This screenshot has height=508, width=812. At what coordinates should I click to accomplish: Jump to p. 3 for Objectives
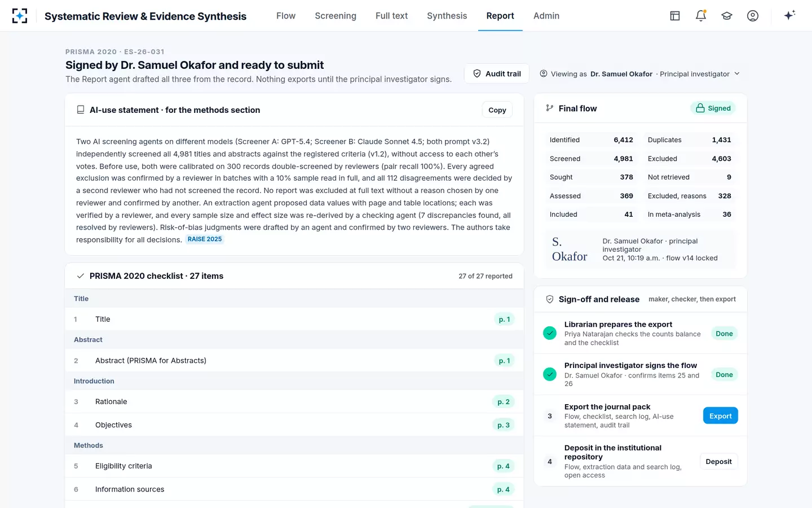click(x=504, y=425)
